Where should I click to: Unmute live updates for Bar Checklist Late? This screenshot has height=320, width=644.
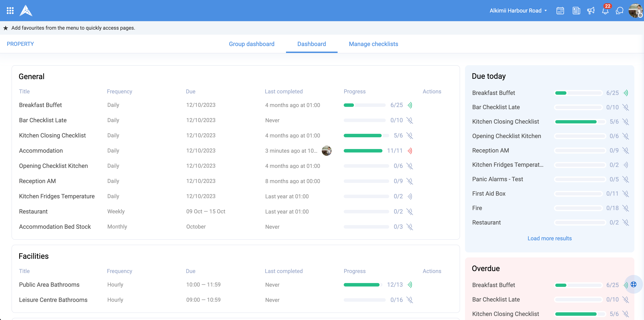pos(410,120)
